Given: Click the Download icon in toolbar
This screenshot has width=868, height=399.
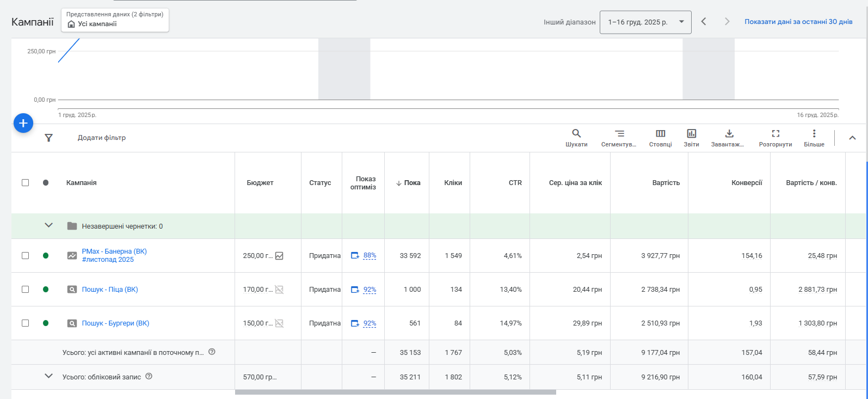Looking at the screenshot, I should [729, 134].
